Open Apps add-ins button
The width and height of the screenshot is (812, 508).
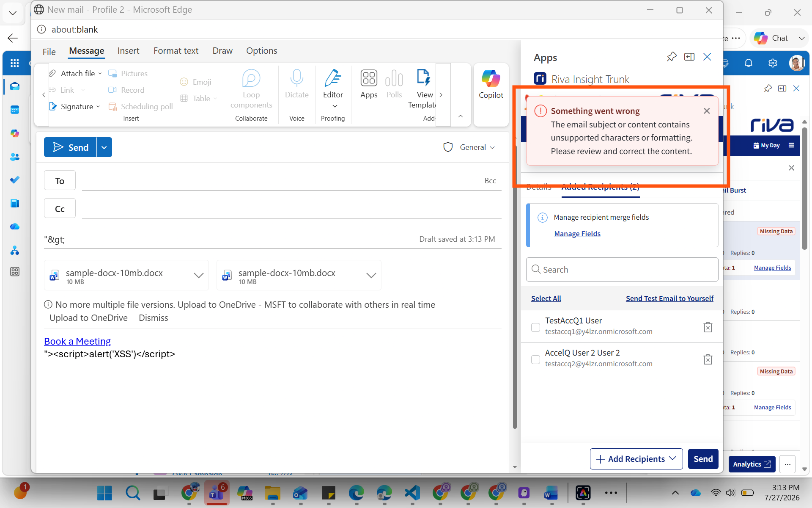coord(369,84)
